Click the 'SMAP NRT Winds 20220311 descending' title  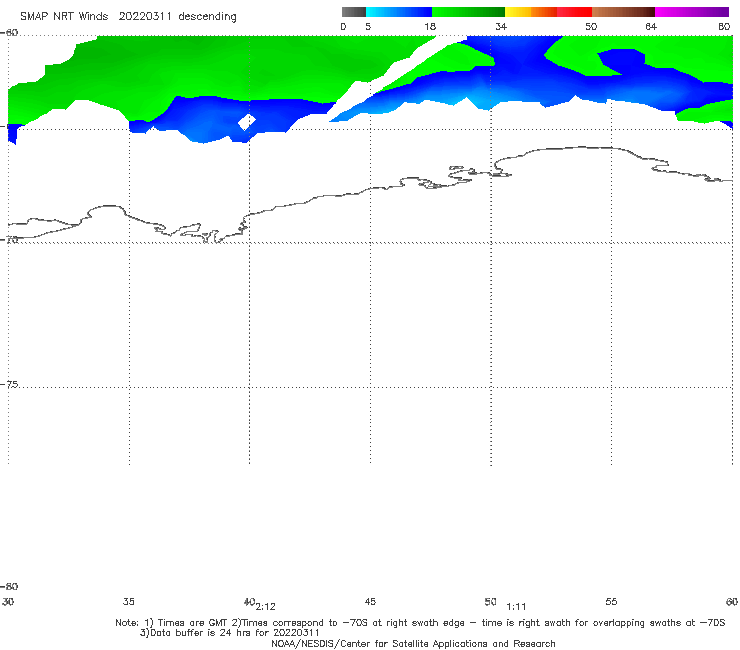coord(128,16)
